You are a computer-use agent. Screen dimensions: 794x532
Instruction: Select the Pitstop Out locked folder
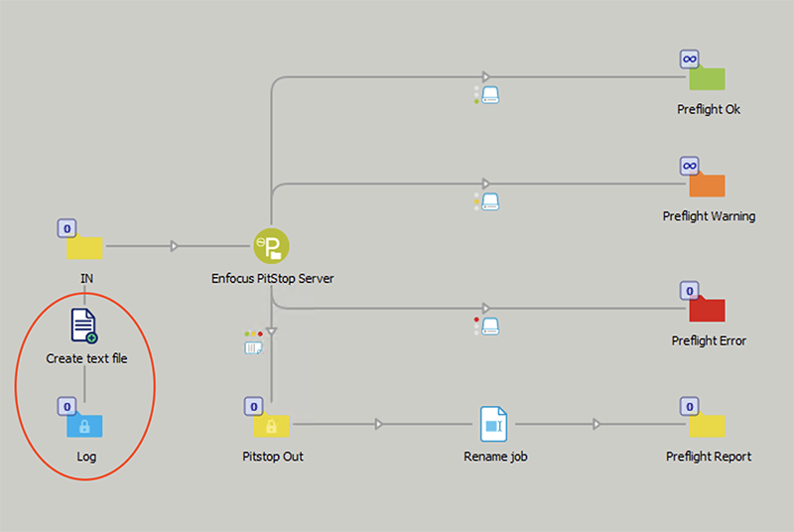271,425
